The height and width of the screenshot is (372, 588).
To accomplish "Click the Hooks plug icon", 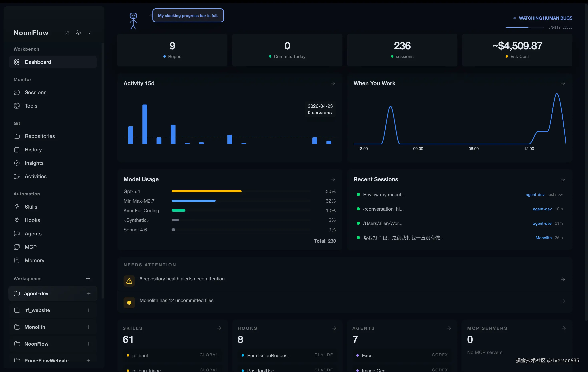I will [x=17, y=220].
